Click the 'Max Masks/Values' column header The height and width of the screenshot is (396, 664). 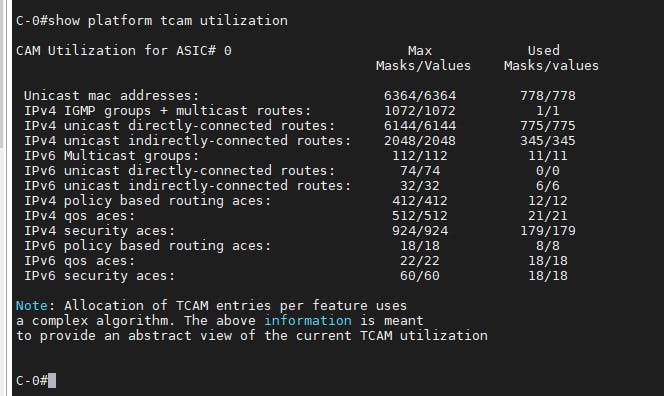coord(423,58)
